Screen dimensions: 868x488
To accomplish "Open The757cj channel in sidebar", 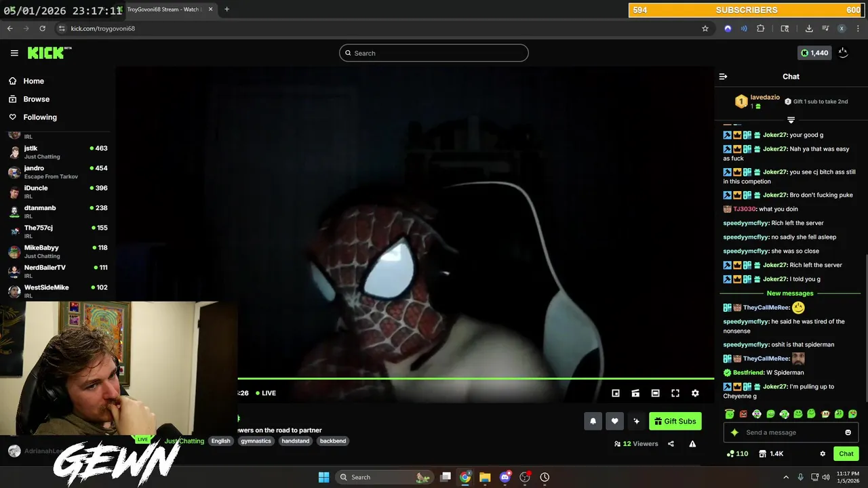I will click(58, 232).
